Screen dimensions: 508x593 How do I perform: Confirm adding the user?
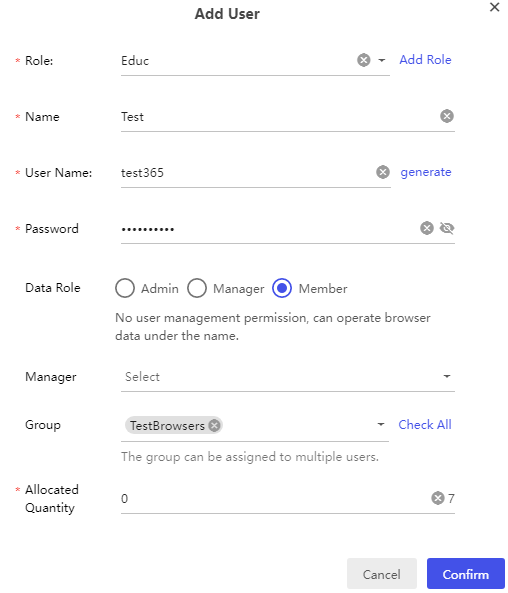click(x=466, y=574)
